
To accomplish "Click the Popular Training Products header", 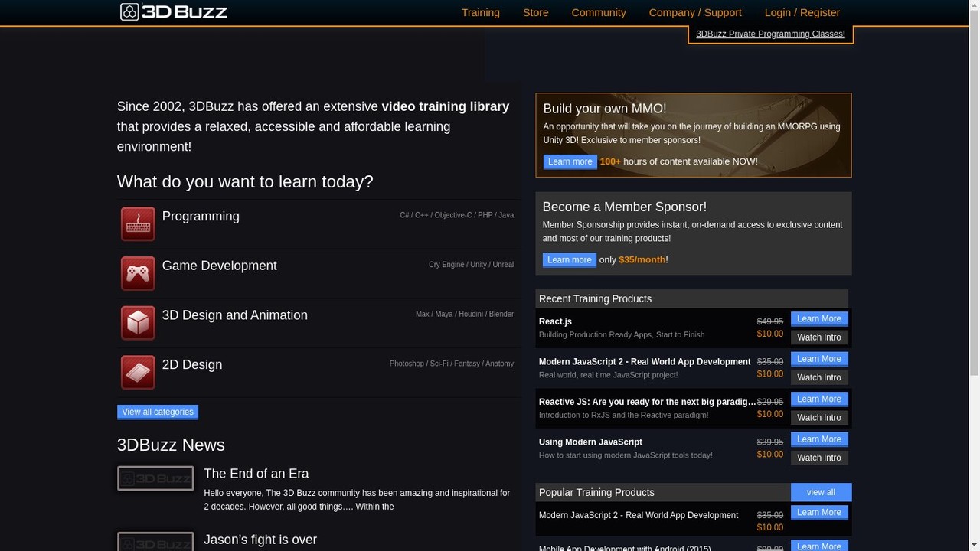I will pos(663,492).
